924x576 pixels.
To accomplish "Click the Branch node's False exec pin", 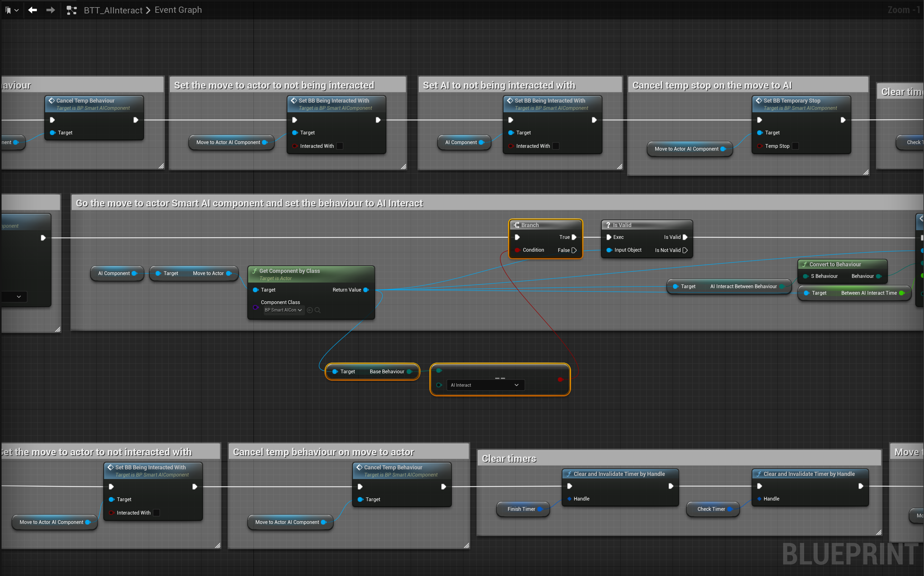I will (x=574, y=250).
